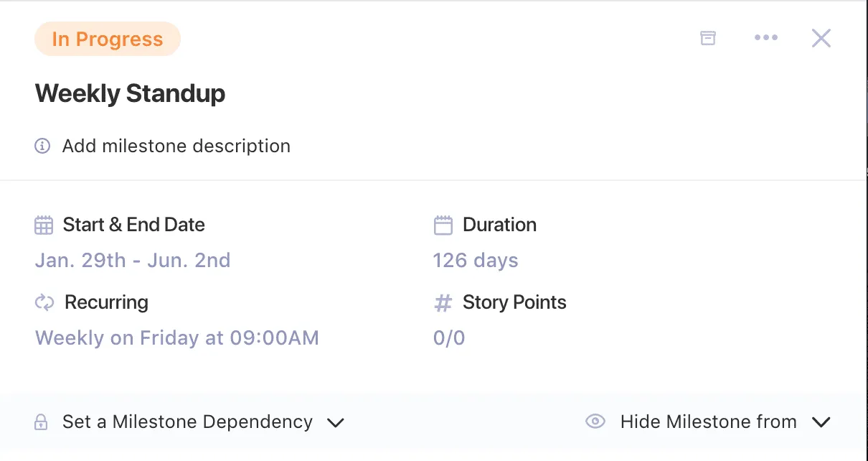
Task: Click the 0/0 Story Points value
Action: coord(449,337)
